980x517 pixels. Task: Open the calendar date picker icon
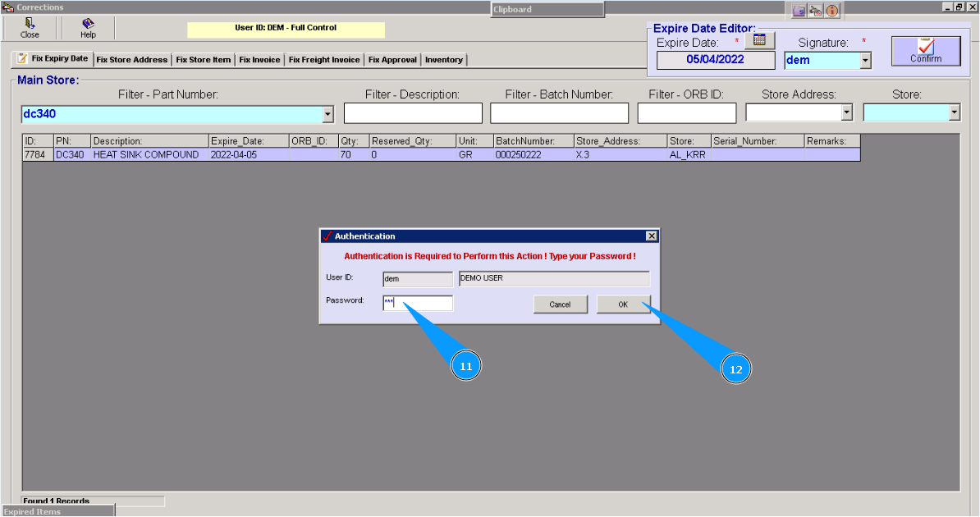[759, 40]
